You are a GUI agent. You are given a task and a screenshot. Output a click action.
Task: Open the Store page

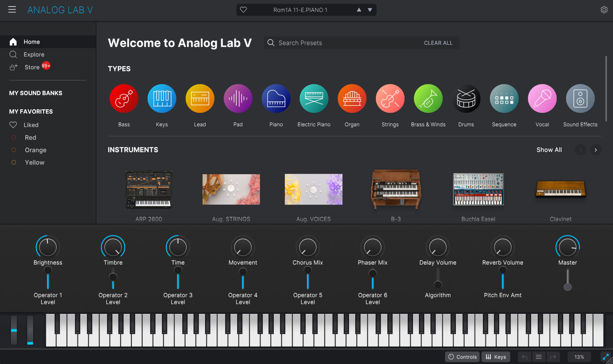(32, 67)
